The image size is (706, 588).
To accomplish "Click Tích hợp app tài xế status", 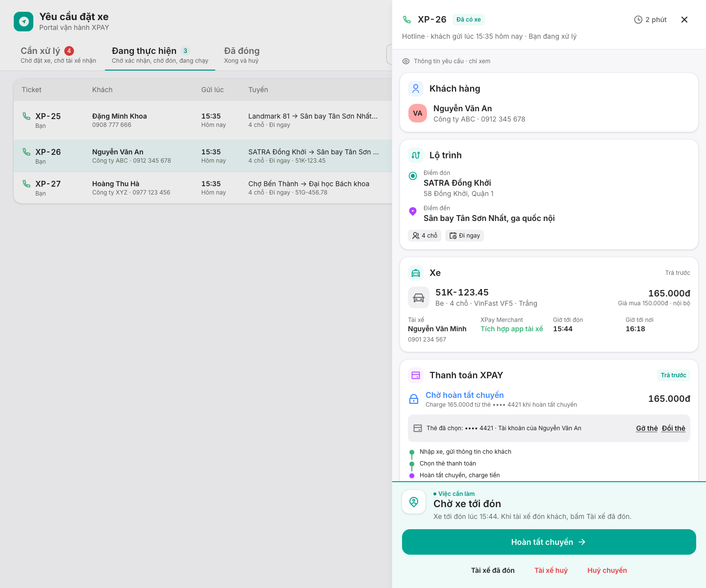I will point(512,329).
